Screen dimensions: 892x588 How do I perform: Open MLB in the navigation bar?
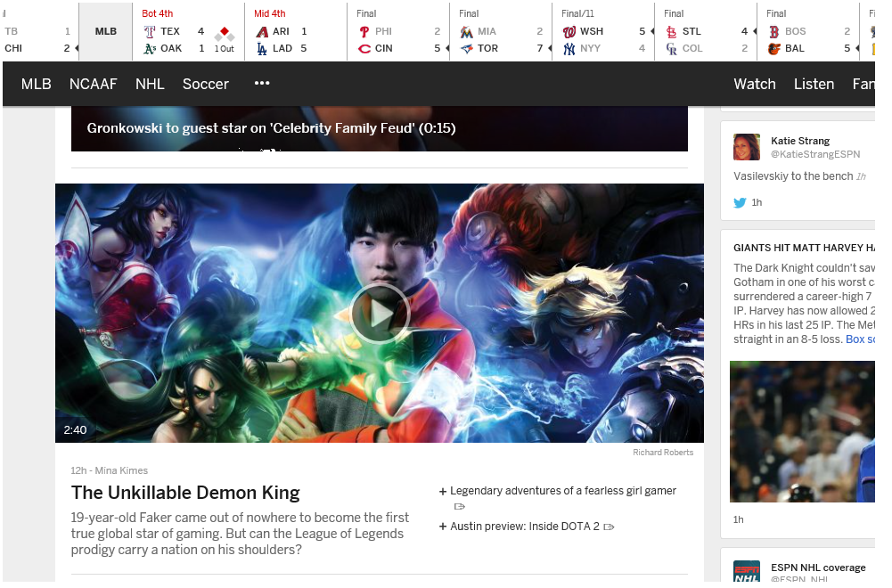tap(37, 84)
